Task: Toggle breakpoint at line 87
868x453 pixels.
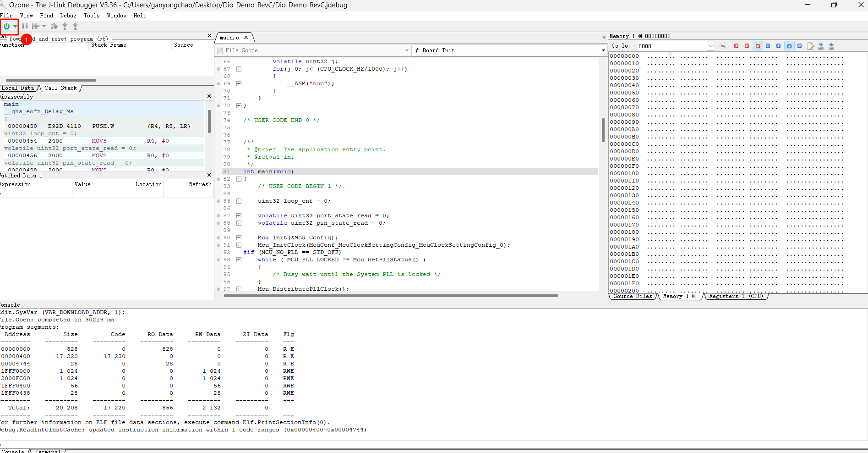Action: point(218,215)
